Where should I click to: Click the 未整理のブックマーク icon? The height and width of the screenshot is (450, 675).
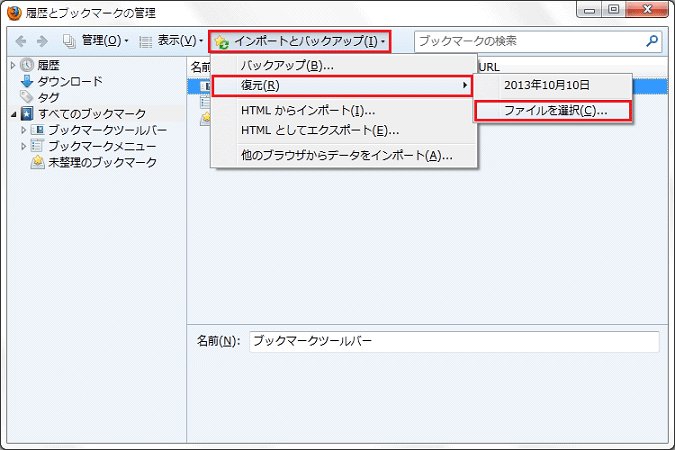tap(37, 162)
